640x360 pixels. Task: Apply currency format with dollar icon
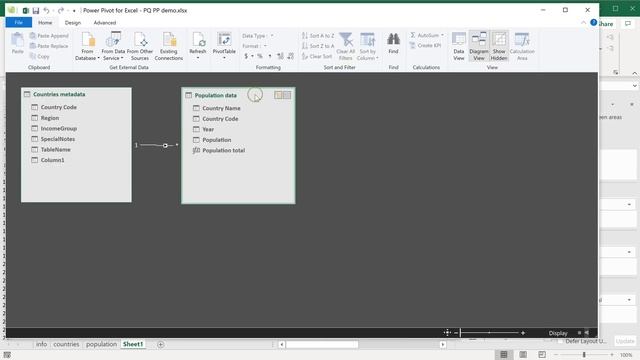tap(246, 56)
